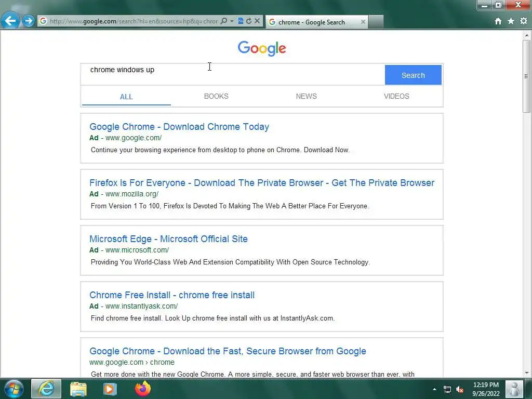Open the address bar autocomplete dropdown arrow
The width and height of the screenshot is (532, 399).
pos(232,21)
